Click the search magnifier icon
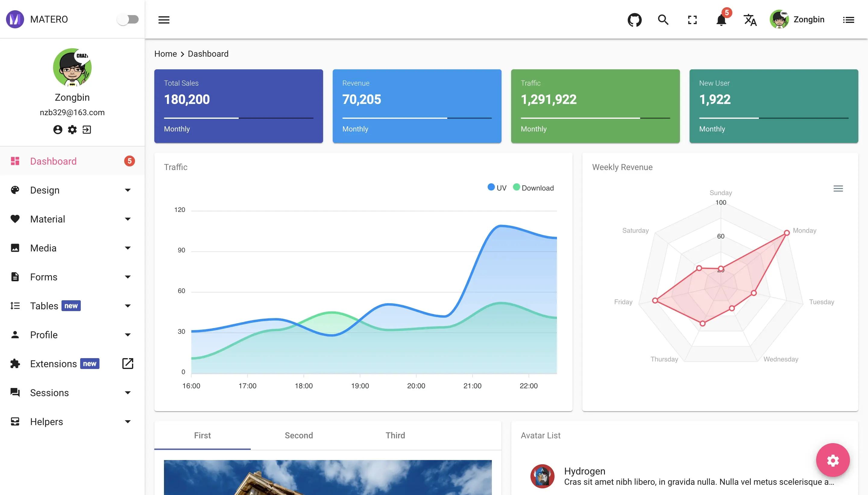This screenshot has height=495, width=868. [663, 20]
